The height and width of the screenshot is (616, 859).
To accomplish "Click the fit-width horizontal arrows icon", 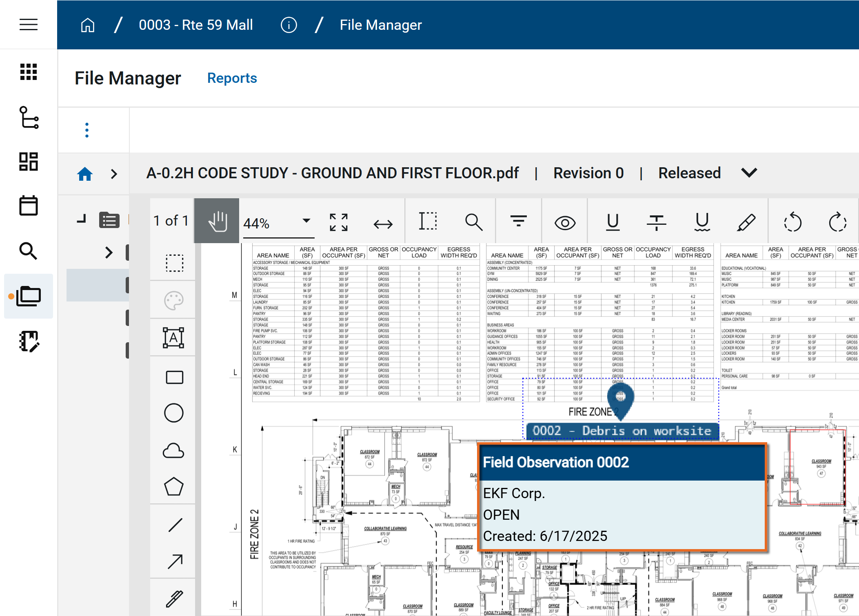I will point(383,224).
